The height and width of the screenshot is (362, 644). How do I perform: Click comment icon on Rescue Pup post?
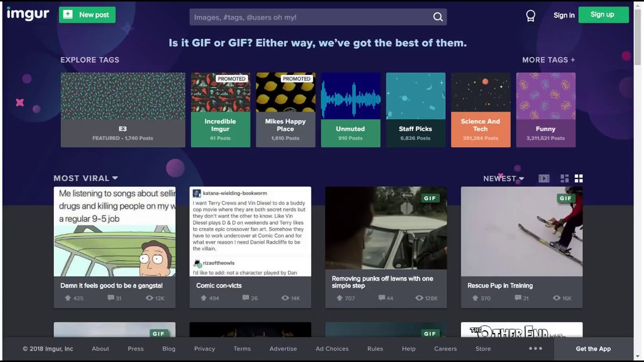518,298
